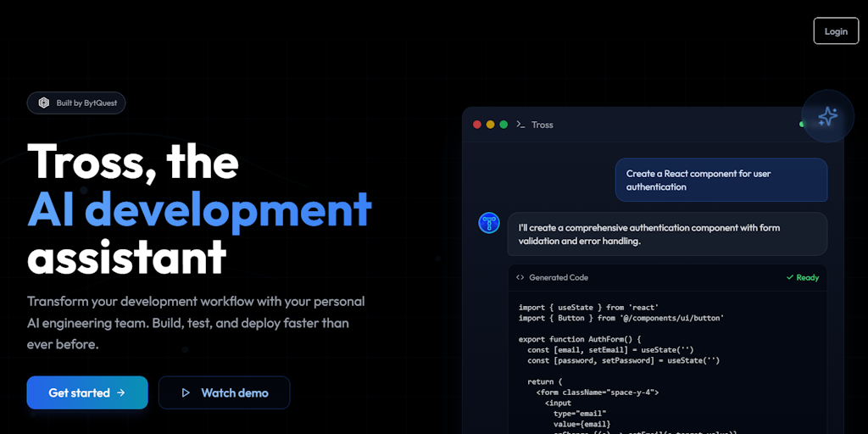Click the yellow window dot
868x434 pixels.
(x=491, y=125)
